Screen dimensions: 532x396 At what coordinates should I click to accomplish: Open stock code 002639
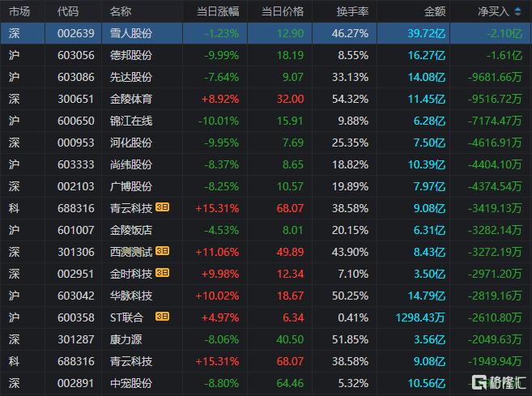75,33
